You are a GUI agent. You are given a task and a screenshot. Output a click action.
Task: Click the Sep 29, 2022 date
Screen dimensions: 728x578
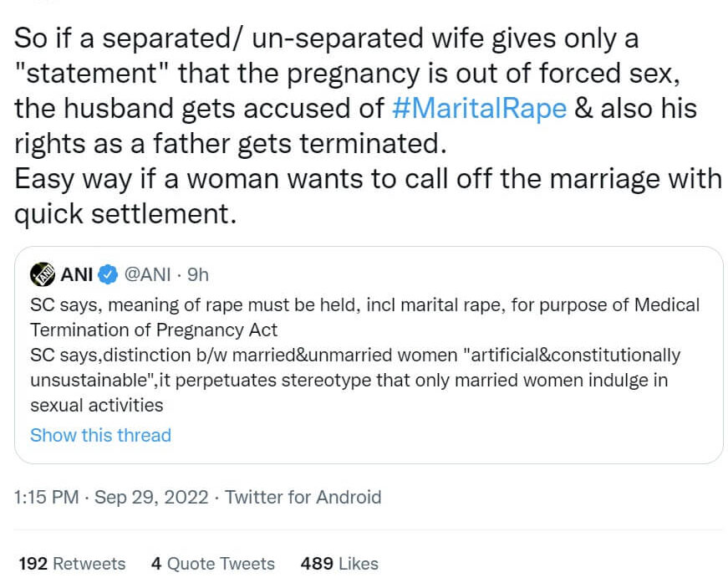point(151,497)
